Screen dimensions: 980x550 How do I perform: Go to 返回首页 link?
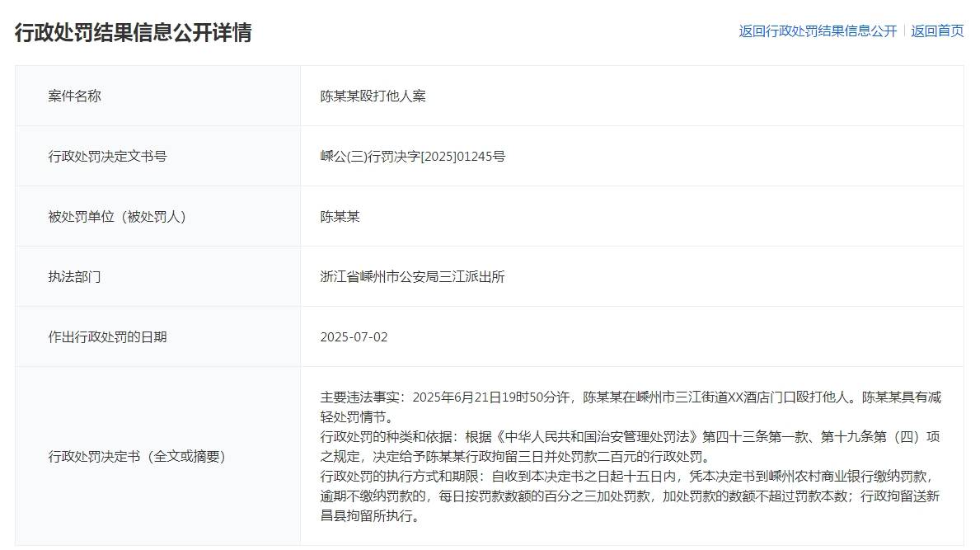tap(937, 31)
